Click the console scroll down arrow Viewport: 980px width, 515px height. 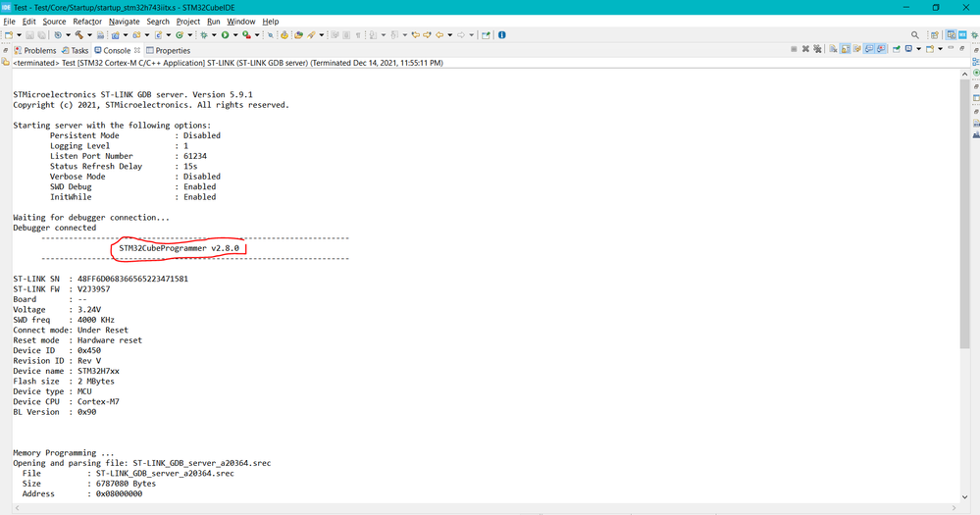(964, 497)
